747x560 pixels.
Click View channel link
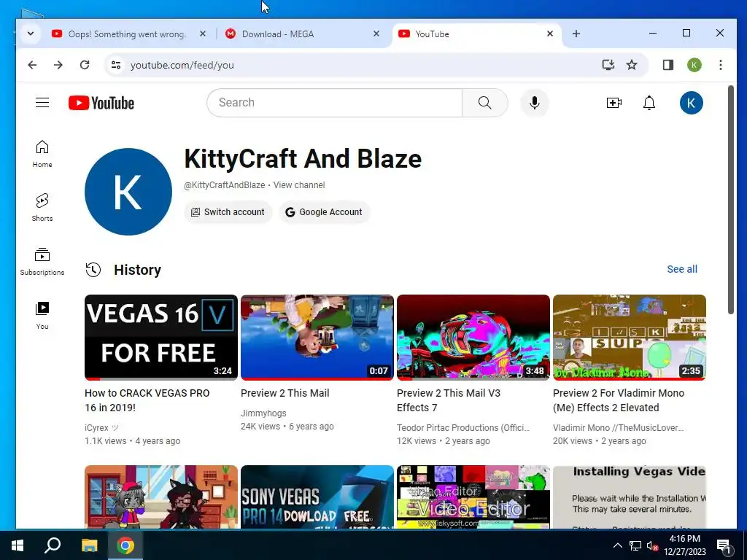point(299,184)
